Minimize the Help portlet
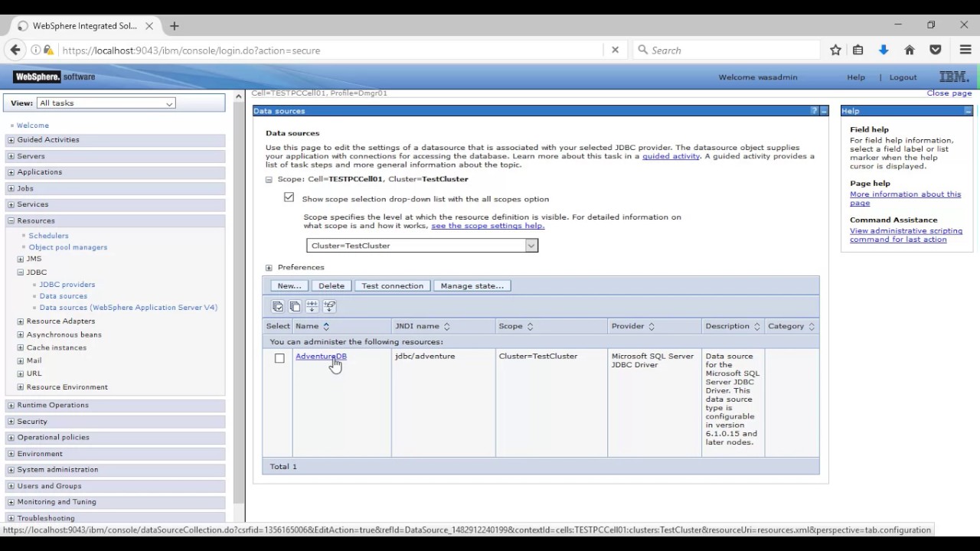This screenshot has width=980, height=551. (968, 111)
